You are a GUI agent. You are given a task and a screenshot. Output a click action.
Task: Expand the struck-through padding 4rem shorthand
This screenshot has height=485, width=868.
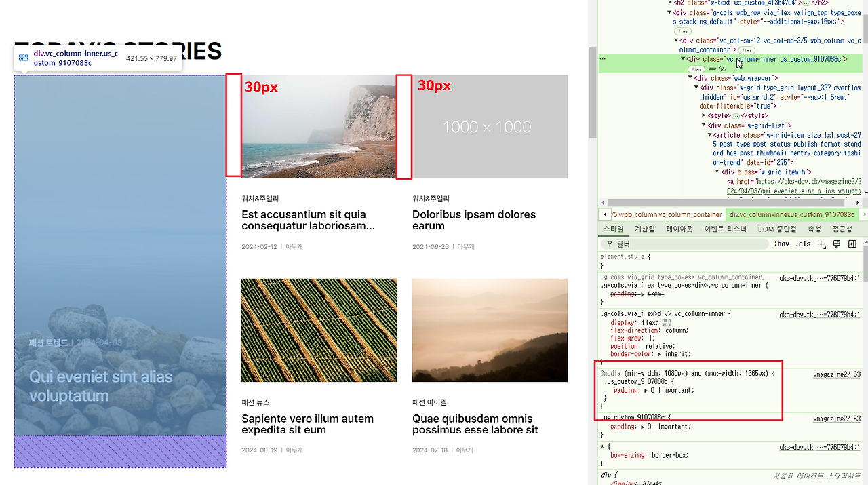[642, 294]
